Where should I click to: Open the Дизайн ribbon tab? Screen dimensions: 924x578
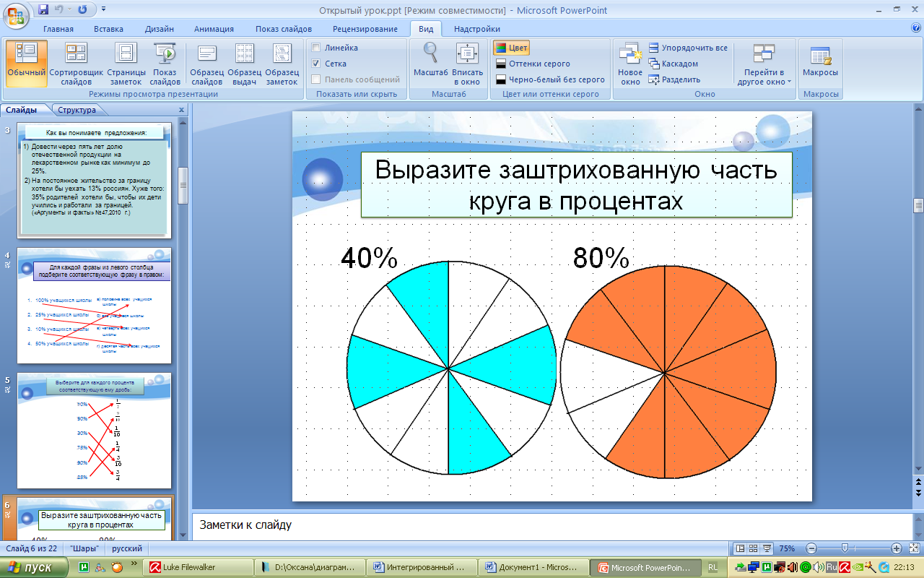(x=159, y=29)
